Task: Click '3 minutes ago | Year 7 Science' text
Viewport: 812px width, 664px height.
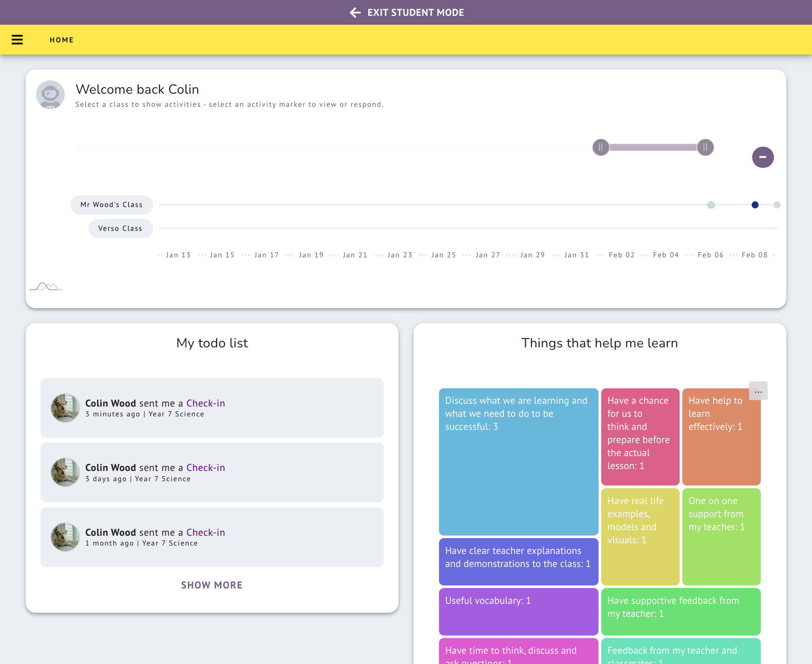Action: point(145,414)
